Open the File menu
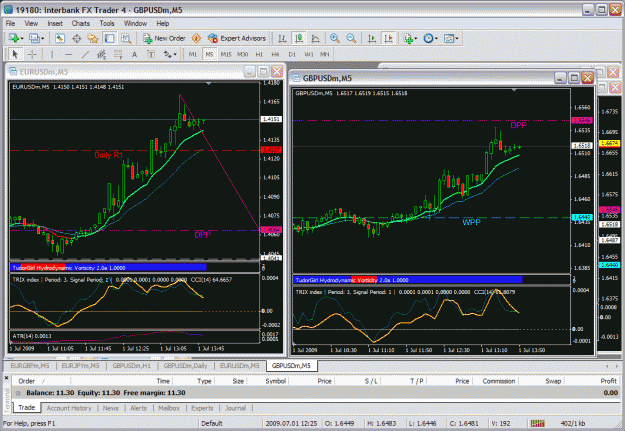 pyautogui.click(x=10, y=24)
